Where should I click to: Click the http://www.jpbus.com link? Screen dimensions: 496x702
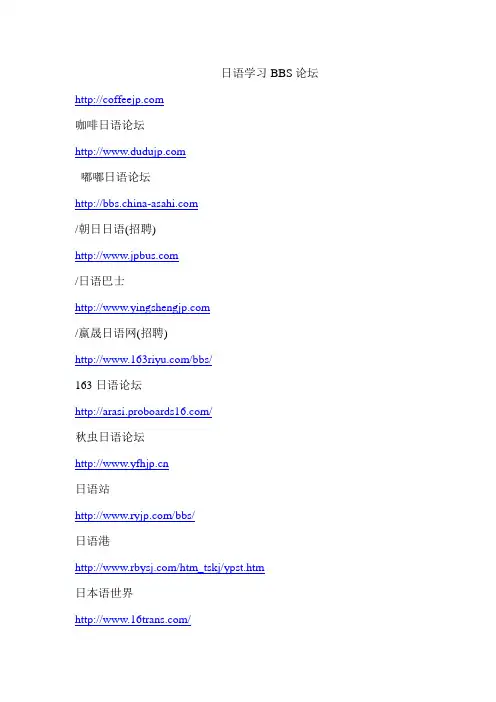click(127, 256)
